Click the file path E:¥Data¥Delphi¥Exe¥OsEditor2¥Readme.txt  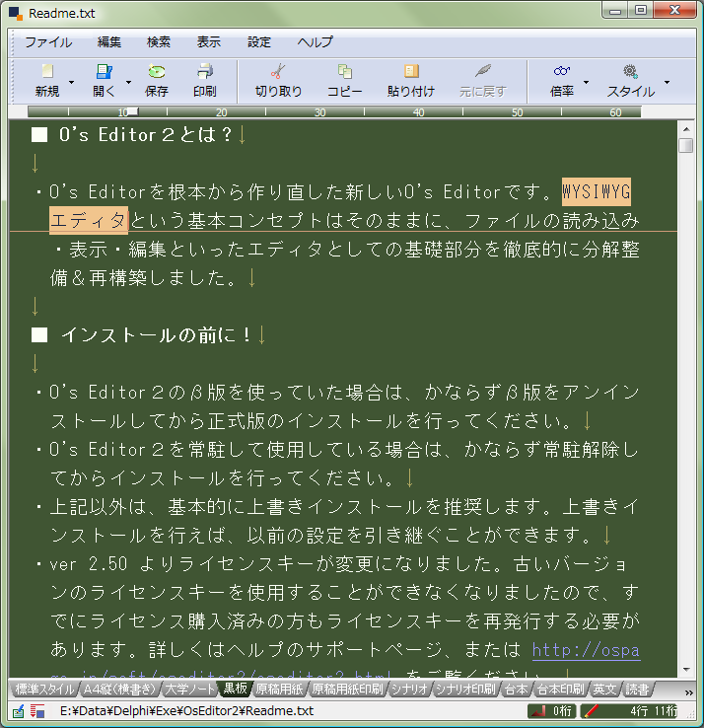coord(187,711)
